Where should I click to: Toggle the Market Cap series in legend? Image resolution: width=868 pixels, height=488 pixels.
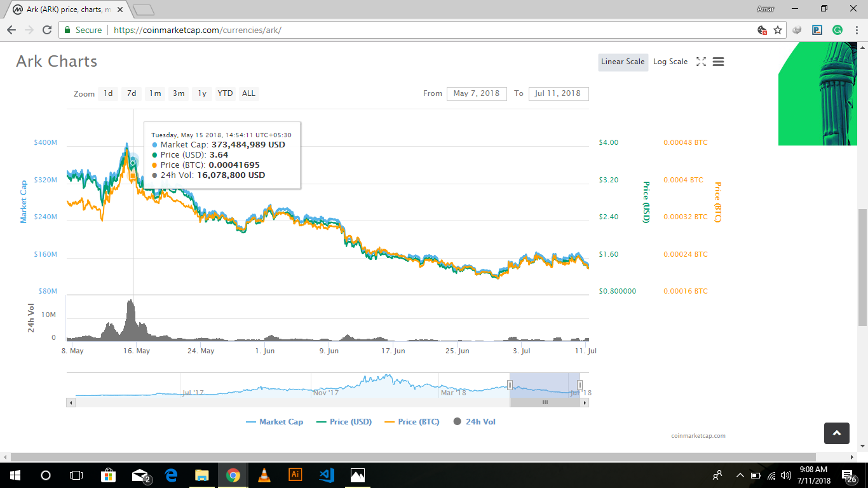(x=275, y=421)
